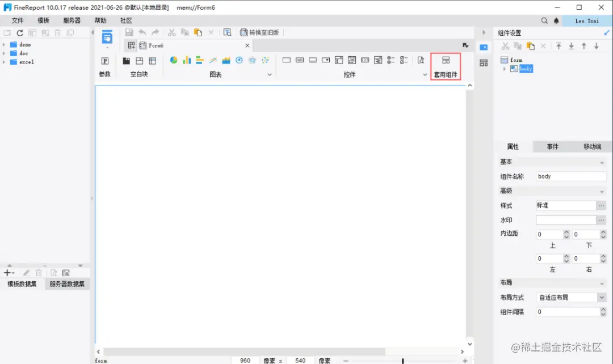The height and width of the screenshot is (364, 613).
Task: Expand the demo folder
Action: (x=5, y=45)
